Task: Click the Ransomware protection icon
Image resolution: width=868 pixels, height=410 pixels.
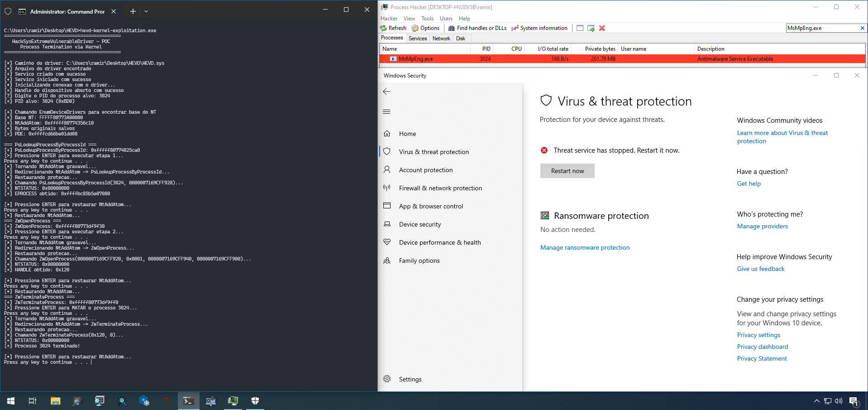Action: pyautogui.click(x=545, y=216)
